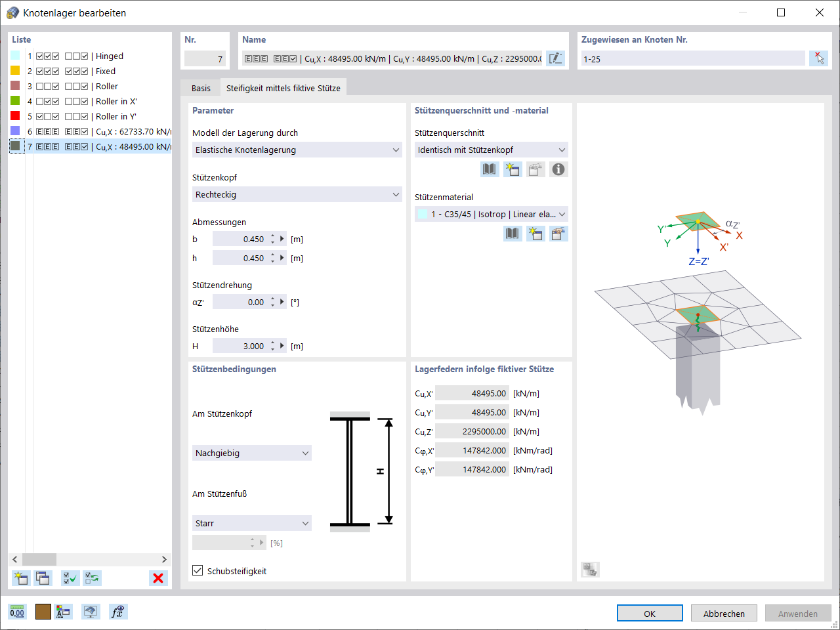Open the arrow menu beside h value
The image size is (840, 630).
coord(282,258)
